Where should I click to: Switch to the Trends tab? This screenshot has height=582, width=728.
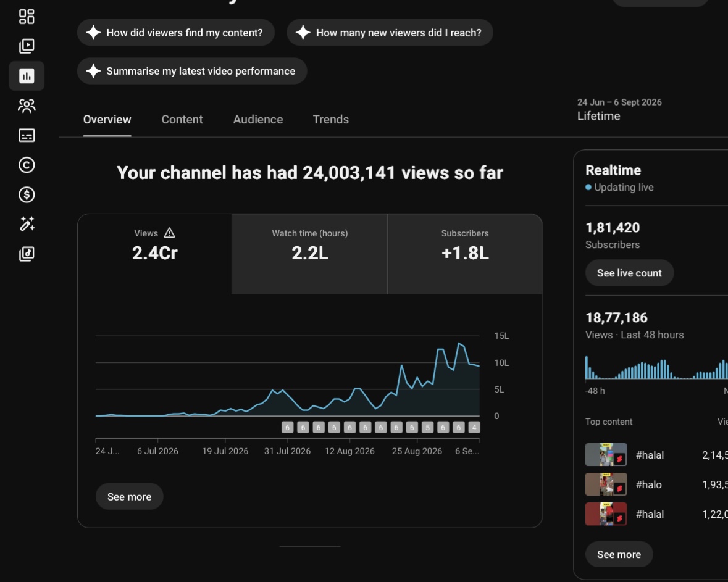[330, 120]
